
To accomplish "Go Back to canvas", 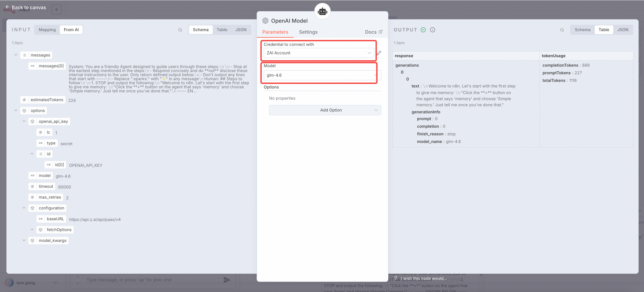I will click(26, 7).
